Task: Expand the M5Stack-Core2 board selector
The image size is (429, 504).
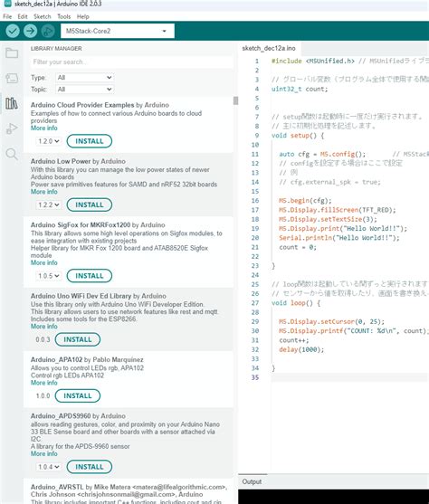Action: [x=118, y=31]
